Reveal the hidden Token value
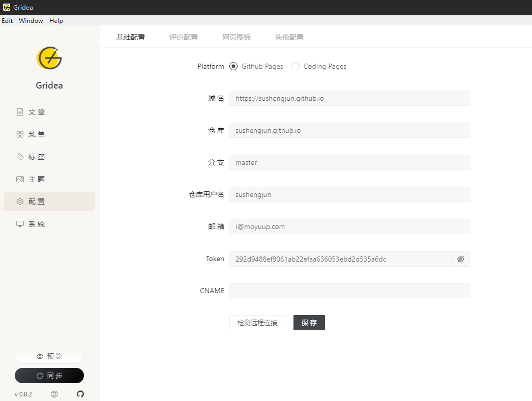Screen dimensions: 532x401 460,259
